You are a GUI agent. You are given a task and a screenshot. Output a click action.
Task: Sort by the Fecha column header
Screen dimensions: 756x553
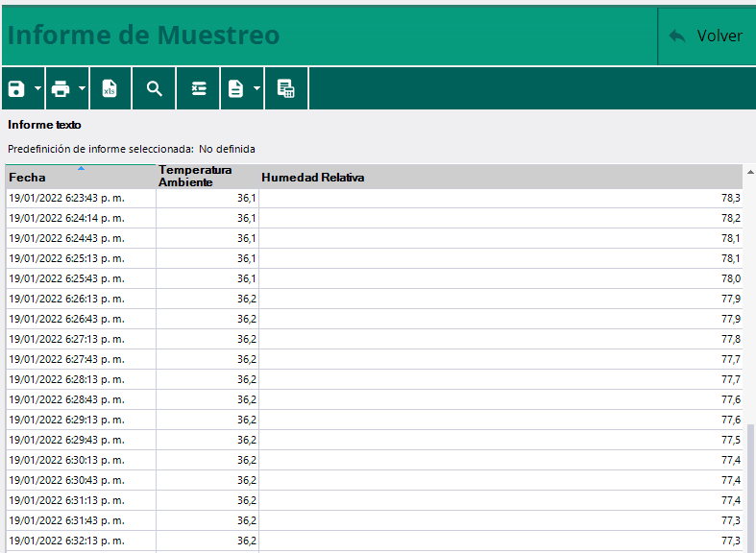80,178
